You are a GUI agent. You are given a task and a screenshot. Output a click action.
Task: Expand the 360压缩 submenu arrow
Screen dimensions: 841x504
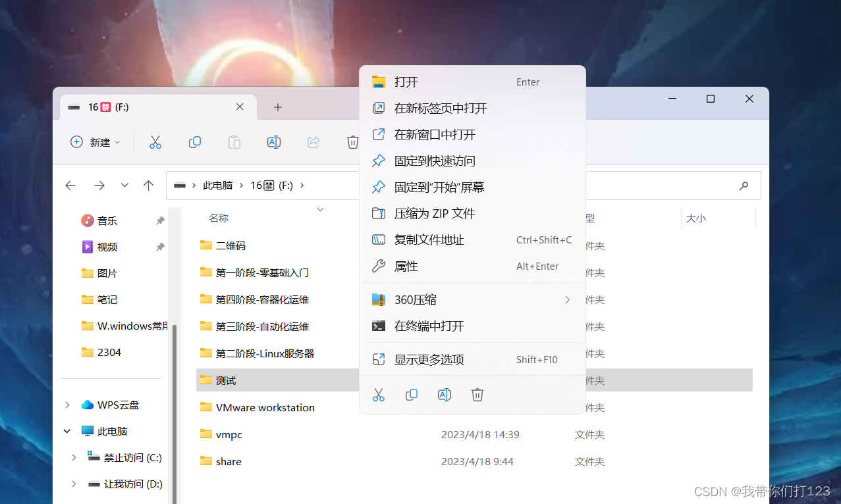pos(567,299)
